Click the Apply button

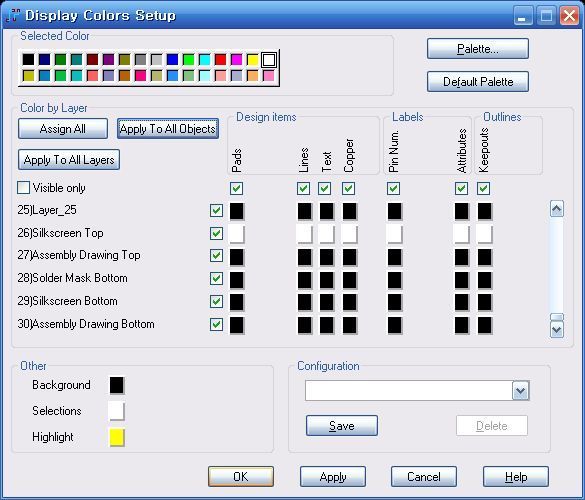tap(333, 476)
